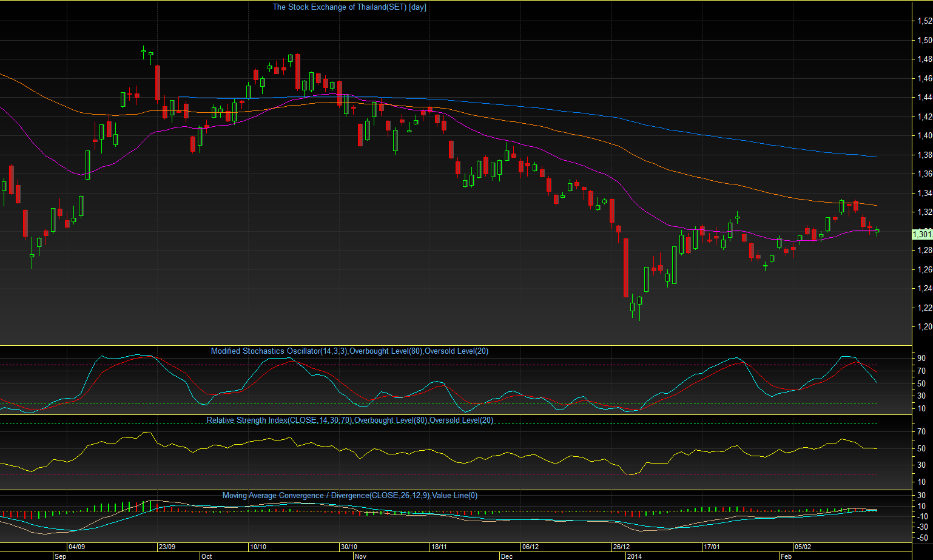This screenshot has height=560, width=933.
Task: Click the 30 level on the RSI axis
Action: coord(921,465)
